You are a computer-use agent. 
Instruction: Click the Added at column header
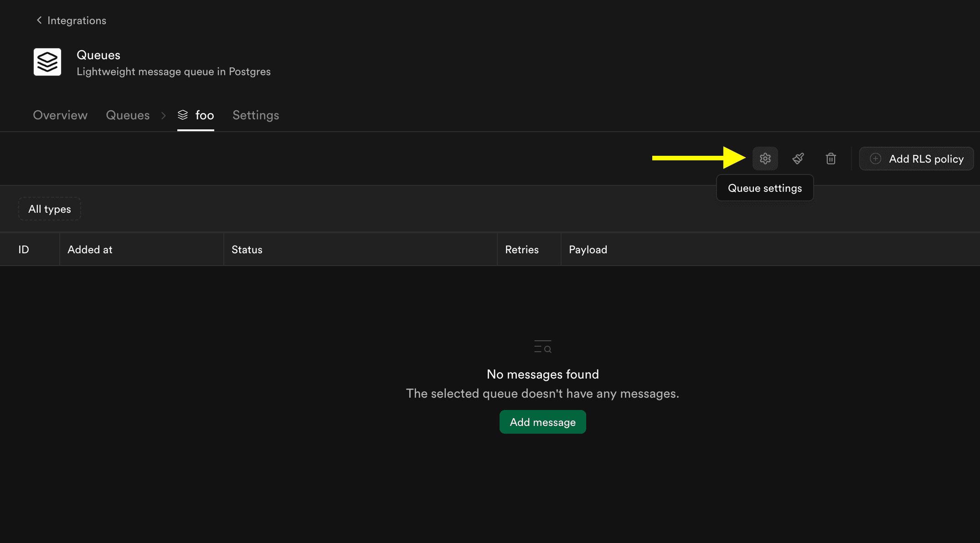point(90,249)
